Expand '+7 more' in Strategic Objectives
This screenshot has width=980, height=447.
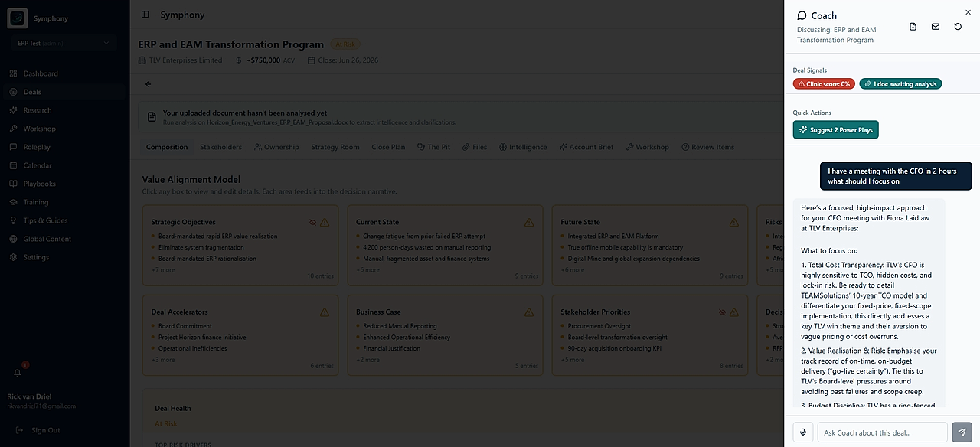[163, 270]
